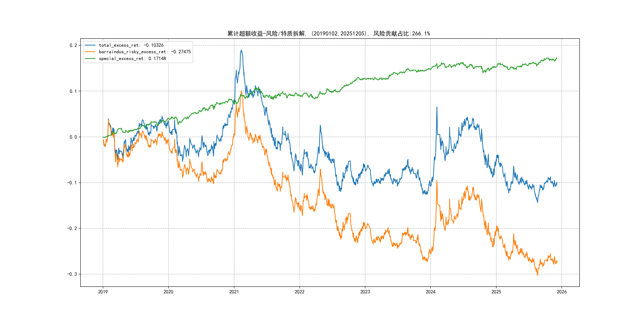Click the green special_excess_ret legend swatch
The height and width of the screenshot is (322, 644).
[x=90, y=58]
